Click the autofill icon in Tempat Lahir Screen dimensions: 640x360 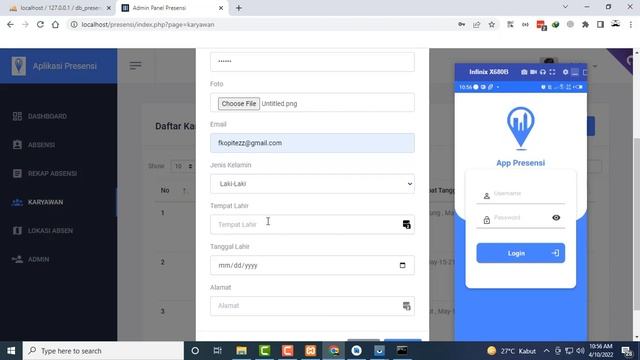[407, 224]
